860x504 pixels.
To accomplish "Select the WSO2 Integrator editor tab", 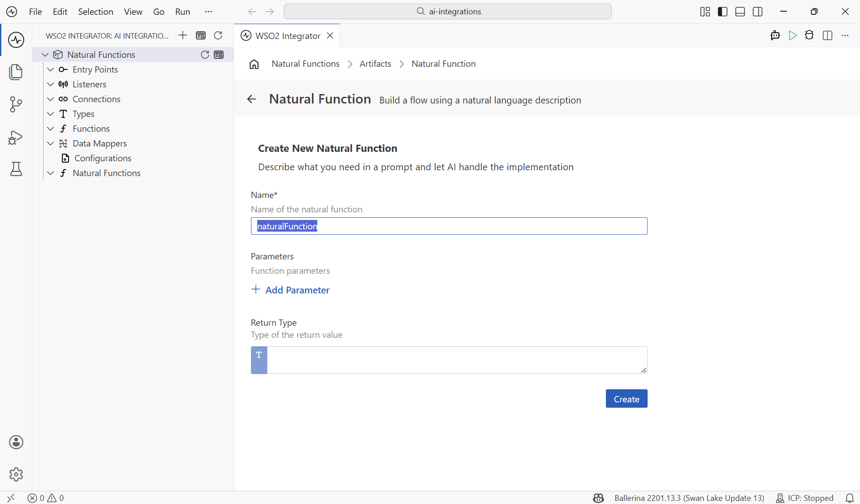I will point(287,35).
